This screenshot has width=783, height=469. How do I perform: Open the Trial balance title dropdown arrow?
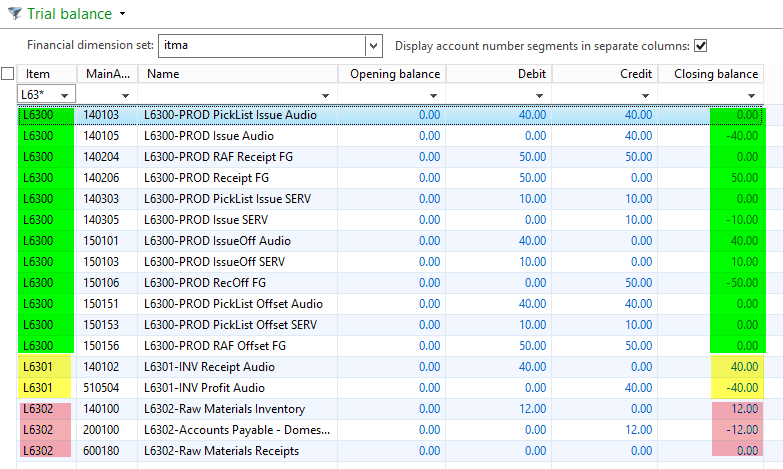(122, 15)
